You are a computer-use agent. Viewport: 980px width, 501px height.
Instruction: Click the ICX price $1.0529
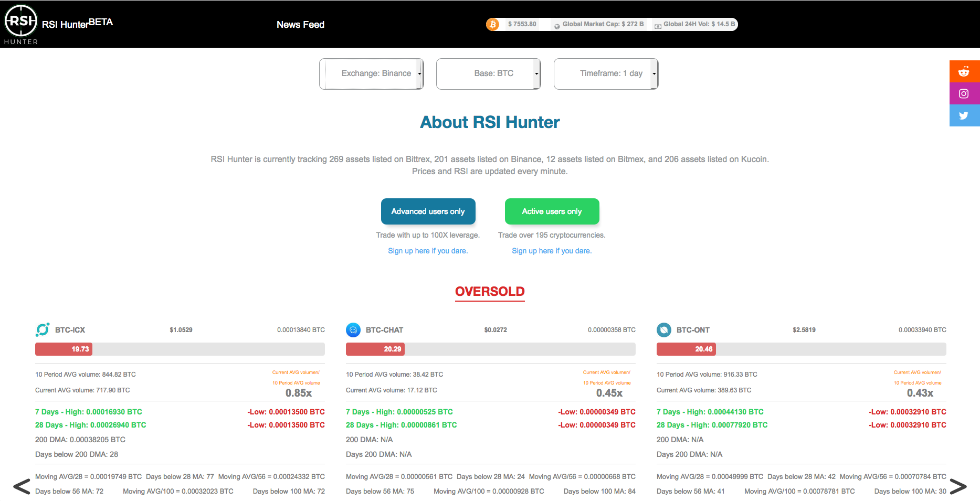[181, 330]
